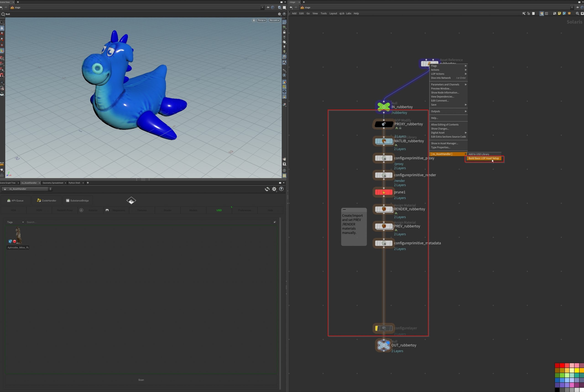Screen dimensions: 584x392
Task: Open the gear settings in ns_AssetHandler panel
Action: (x=274, y=189)
